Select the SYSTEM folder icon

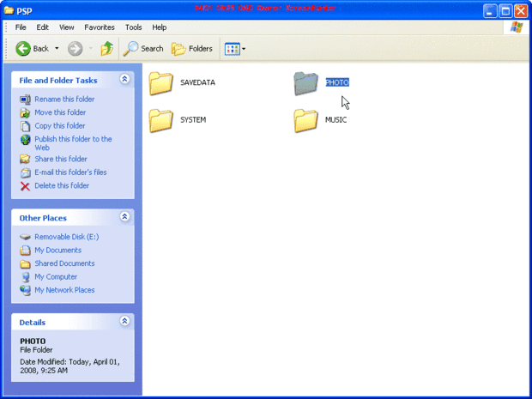160,120
